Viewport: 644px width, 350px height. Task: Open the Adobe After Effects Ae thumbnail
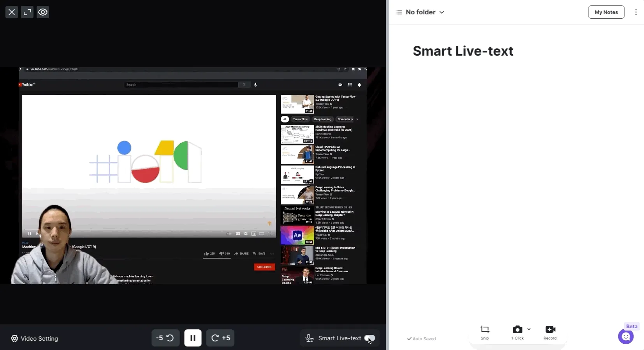point(297,235)
